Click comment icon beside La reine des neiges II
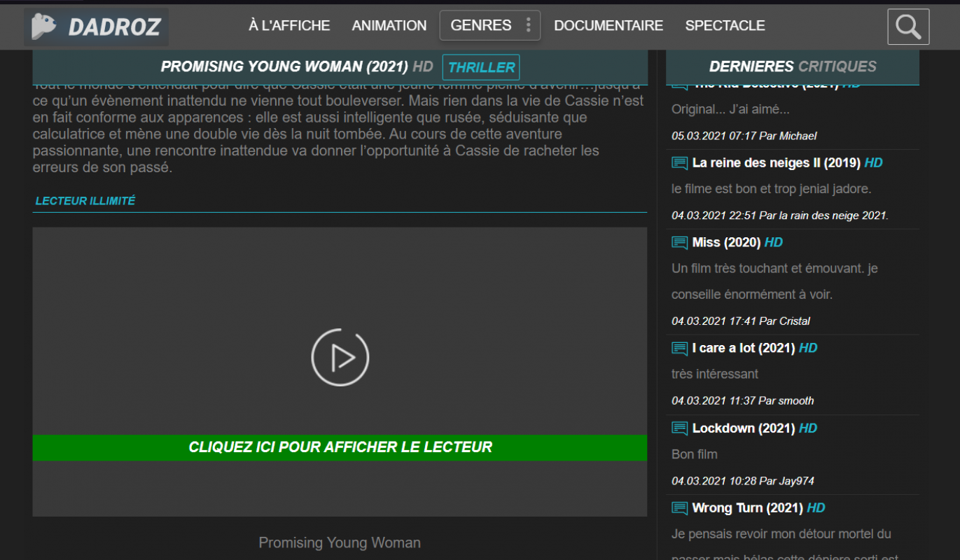Image resolution: width=960 pixels, height=560 pixels. (679, 163)
